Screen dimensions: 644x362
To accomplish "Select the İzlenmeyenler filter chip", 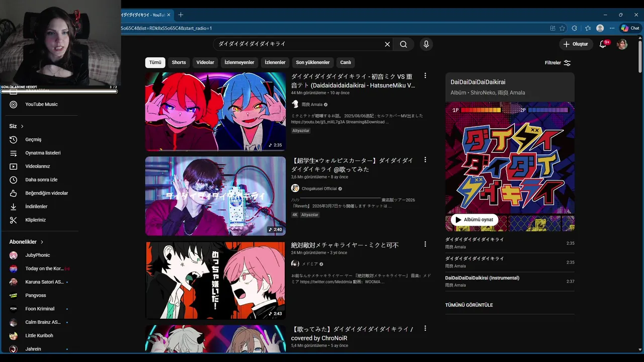I will point(239,62).
